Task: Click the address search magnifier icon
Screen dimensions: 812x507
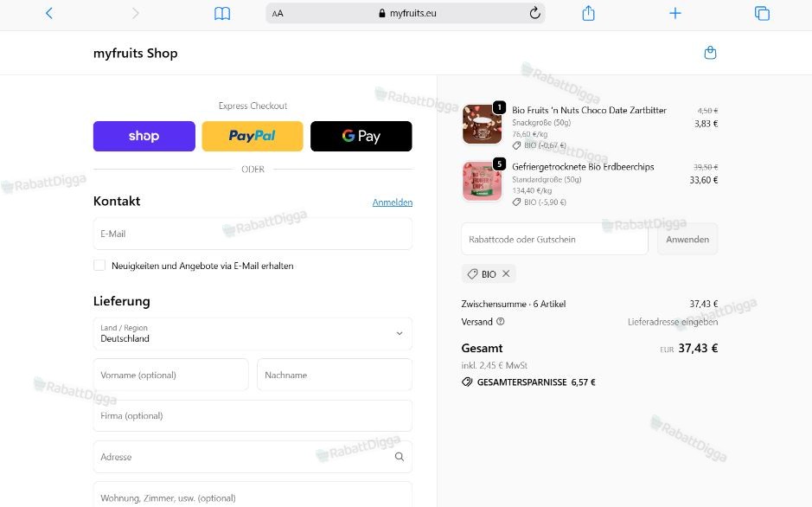Action: pyautogui.click(x=399, y=457)
